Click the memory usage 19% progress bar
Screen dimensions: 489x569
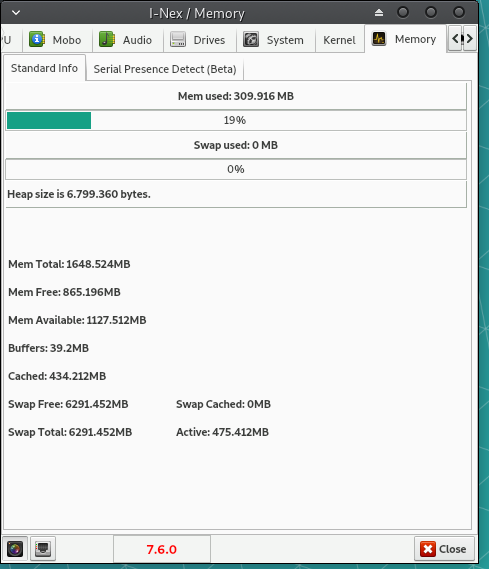(x=236, y=120)
